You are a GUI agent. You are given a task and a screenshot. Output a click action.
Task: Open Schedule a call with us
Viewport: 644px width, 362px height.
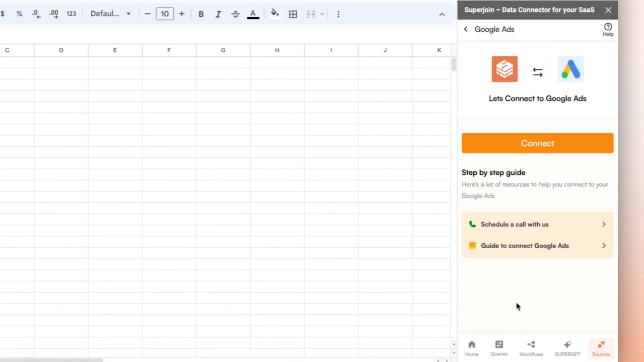tap(537, 224)
